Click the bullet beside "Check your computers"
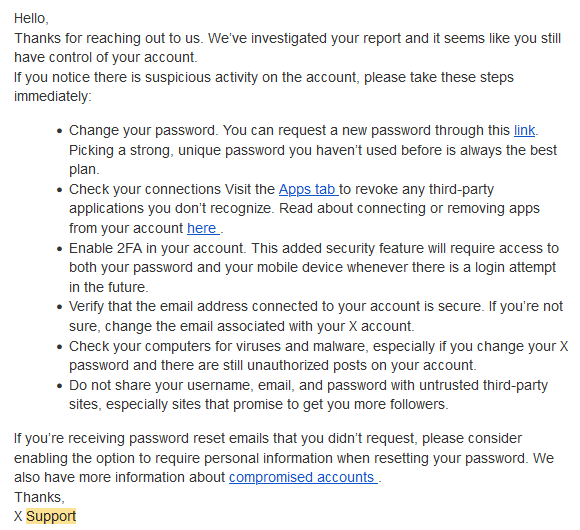The width and height of the screenshot is (580, 530). pyautogui.click(x=60, y=347)
